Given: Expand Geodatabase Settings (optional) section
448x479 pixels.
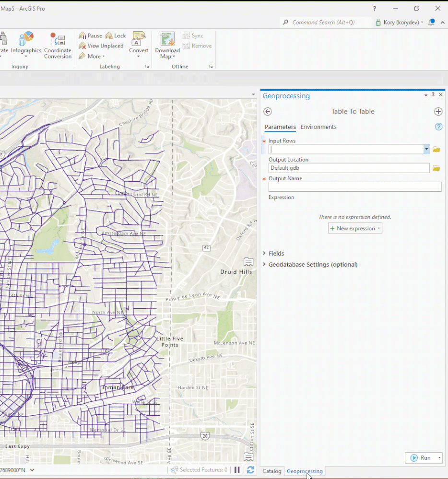Looking at the screenshot, I should click(x=310, y=265).
